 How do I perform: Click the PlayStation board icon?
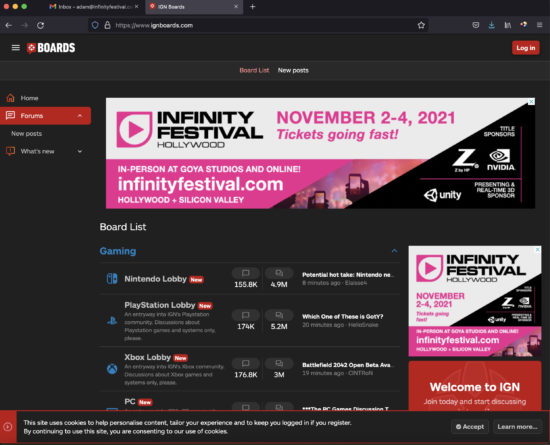(112, 320)
